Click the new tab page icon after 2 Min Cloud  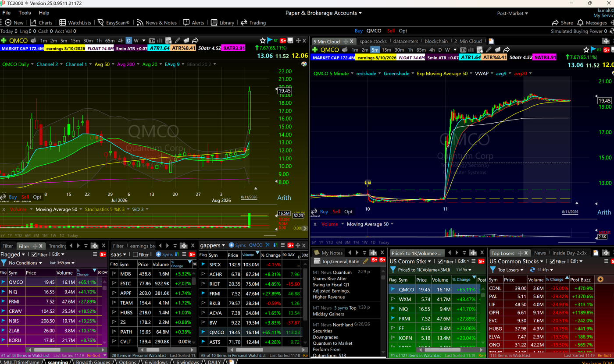pyautogui.click(x=491, y=41)
